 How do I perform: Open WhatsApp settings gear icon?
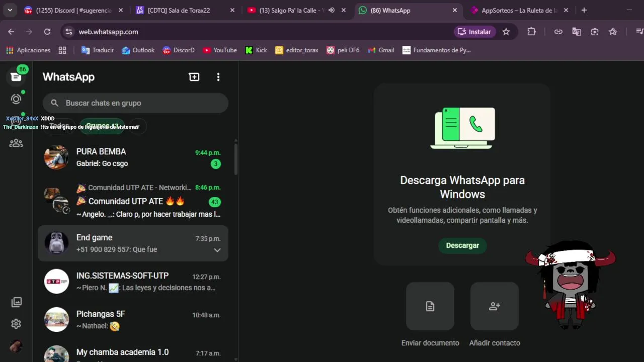[x=16, y=324]
